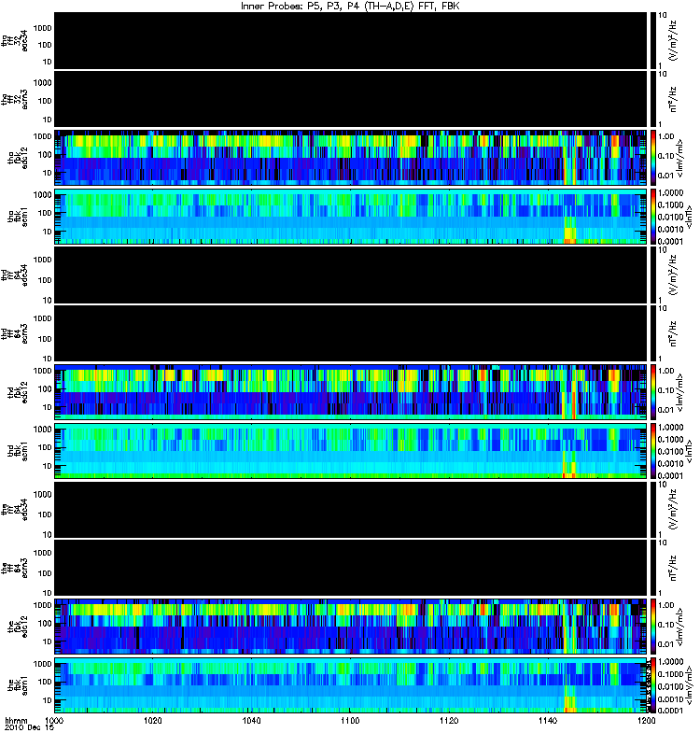Click the nT²/Hz unit beside tha fff scm3
The height and width of the screenshot is (747, 700).
[673, 99]
